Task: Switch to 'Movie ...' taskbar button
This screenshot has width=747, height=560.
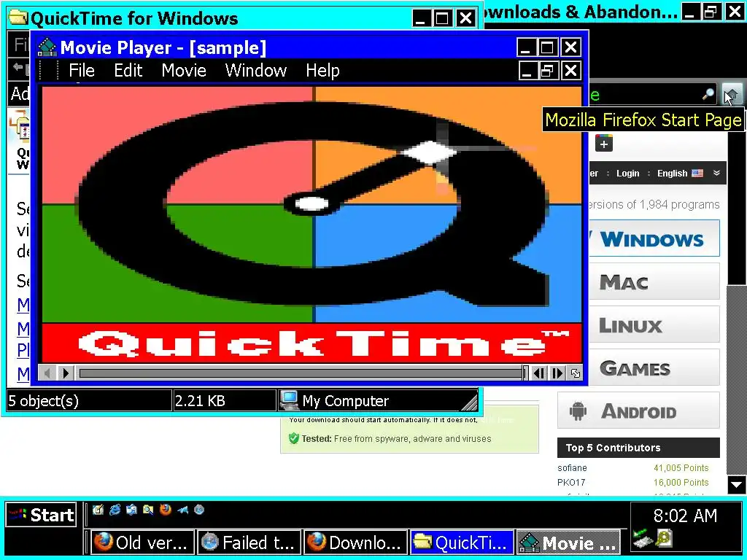Action: click(569, 542)
